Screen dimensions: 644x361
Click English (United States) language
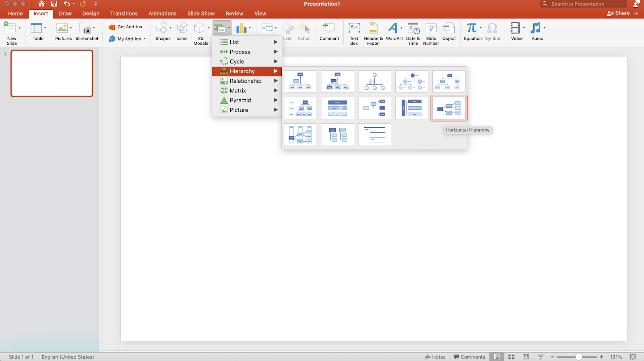coord(68,357)
